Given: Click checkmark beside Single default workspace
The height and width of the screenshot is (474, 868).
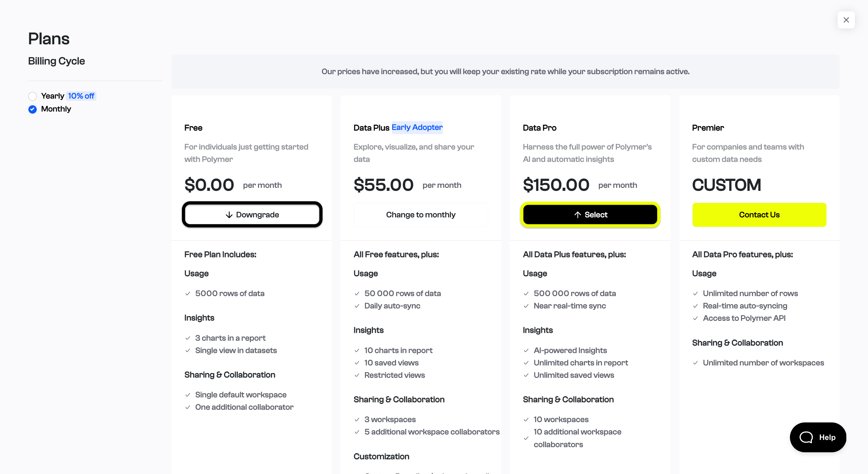Looking at the screenshot, I should click(188, 395).
